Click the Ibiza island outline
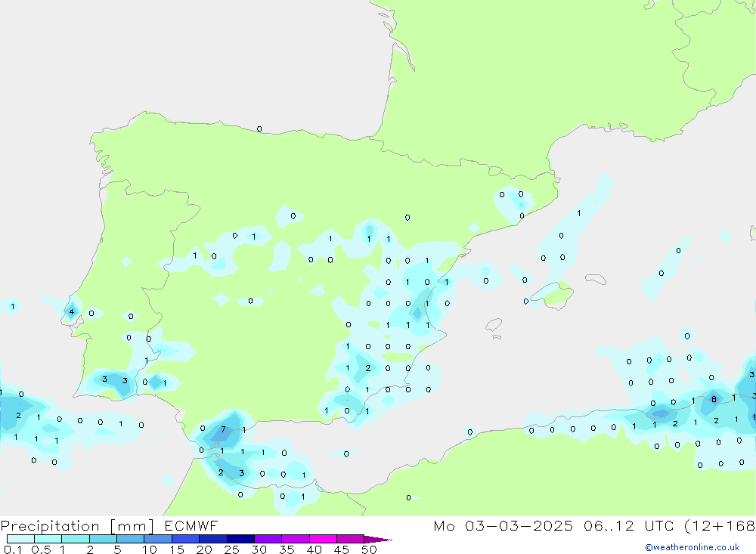The height and width of the screenshot is (554, 756). (494, 324)
